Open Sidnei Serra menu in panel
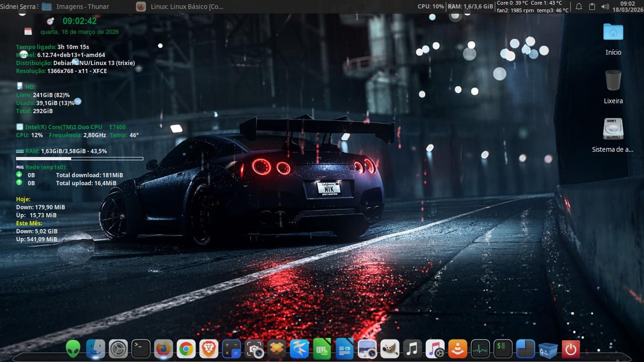The height and width of the screenshot is (362, 644). [x=18, y=7]
